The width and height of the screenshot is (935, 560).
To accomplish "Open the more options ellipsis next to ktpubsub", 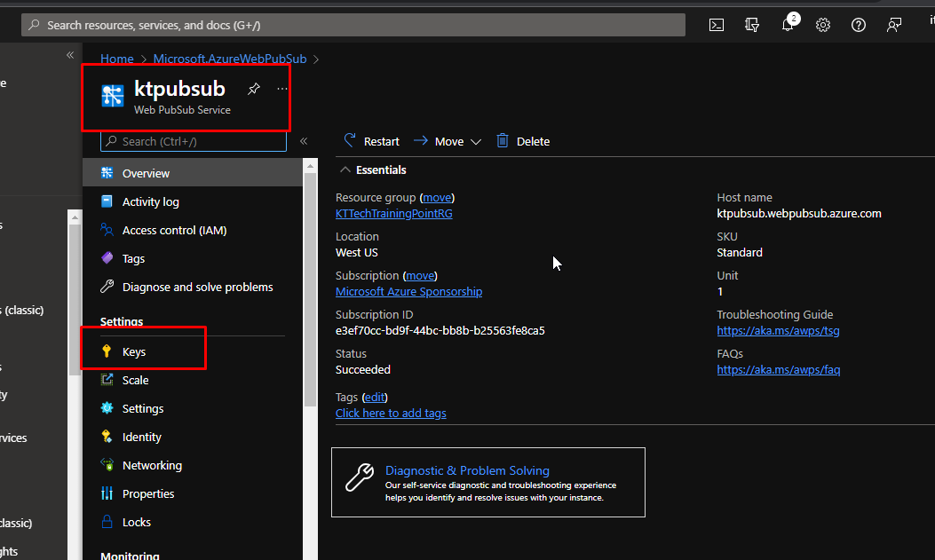I will 282,89.
